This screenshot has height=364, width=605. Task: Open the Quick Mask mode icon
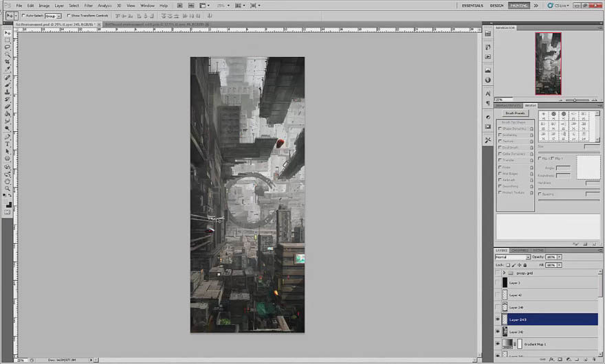[x=8, y=212]
